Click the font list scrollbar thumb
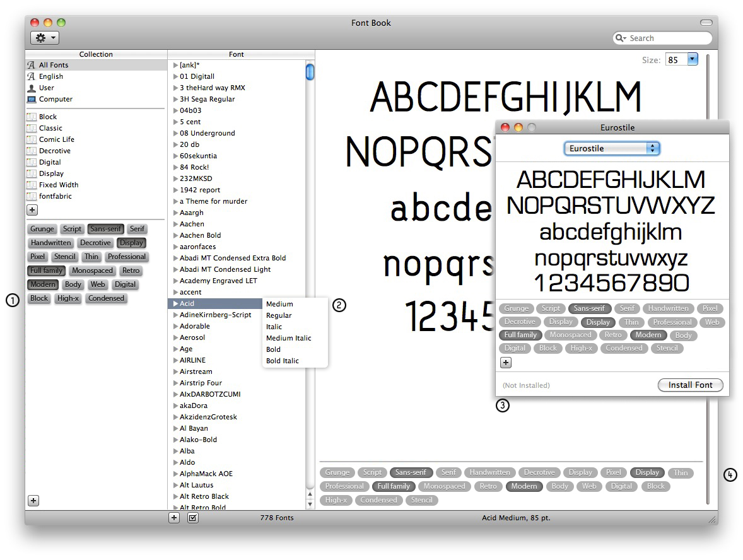This screenshot has width=743, height=560. (x=310, y=72)
